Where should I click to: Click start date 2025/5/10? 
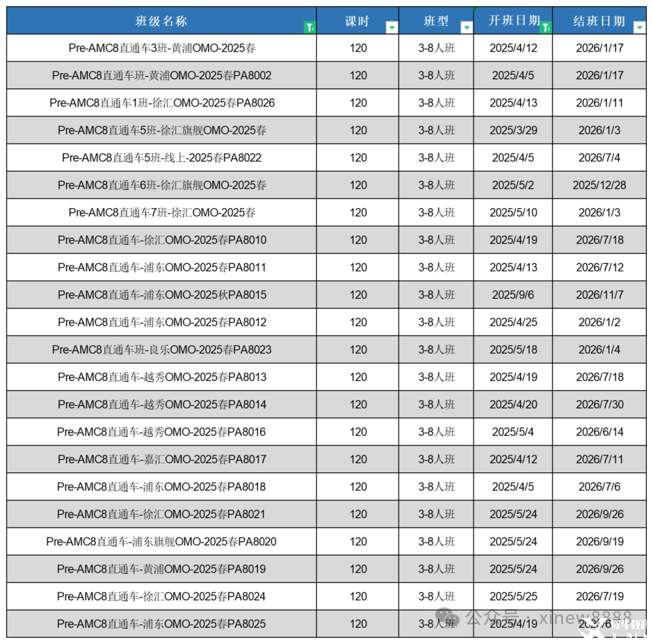[x=513, y=212]
